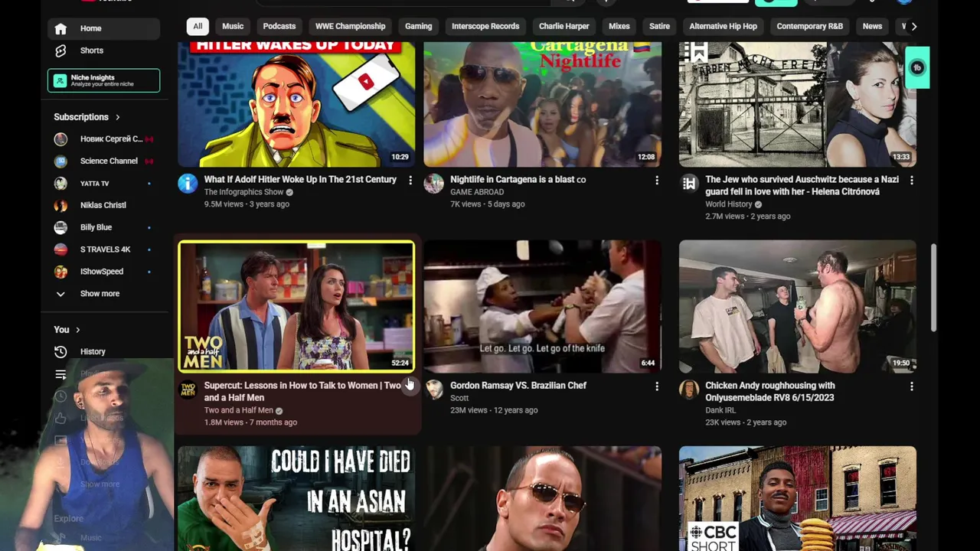Open The Infographics Show channel avatar
Screen dimensions: 980x551
click(188, 183)
